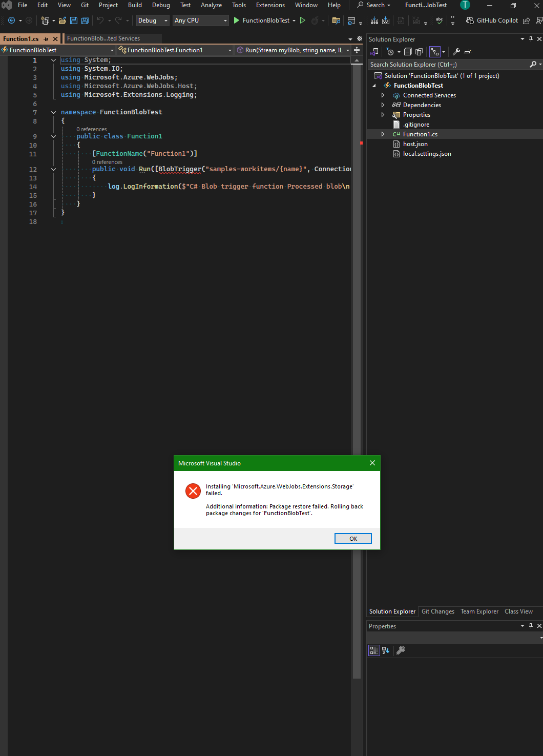Image resolution: width=543 pixels, height=756 pixels.
Task: Click OK in the error dialog
Action: tap(353, 539)
